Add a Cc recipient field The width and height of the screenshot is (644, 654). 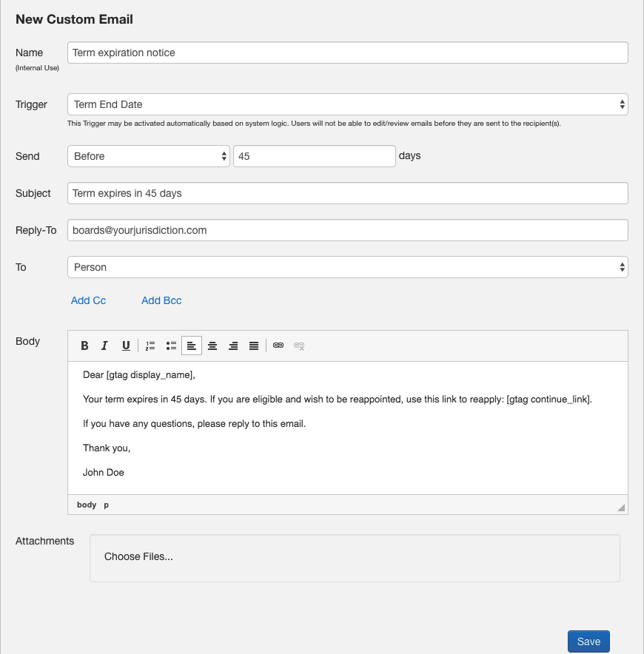88,300
